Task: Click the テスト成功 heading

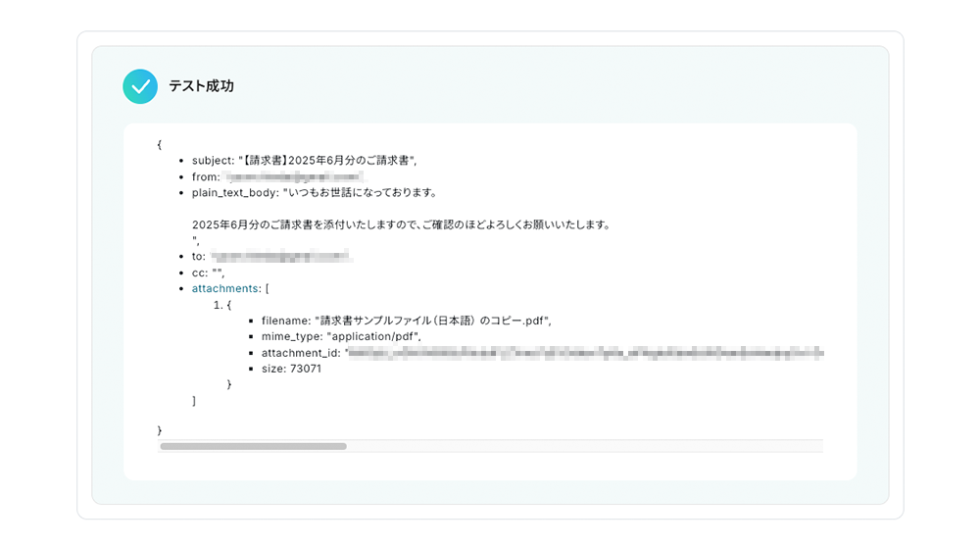Action: (201, 86)
